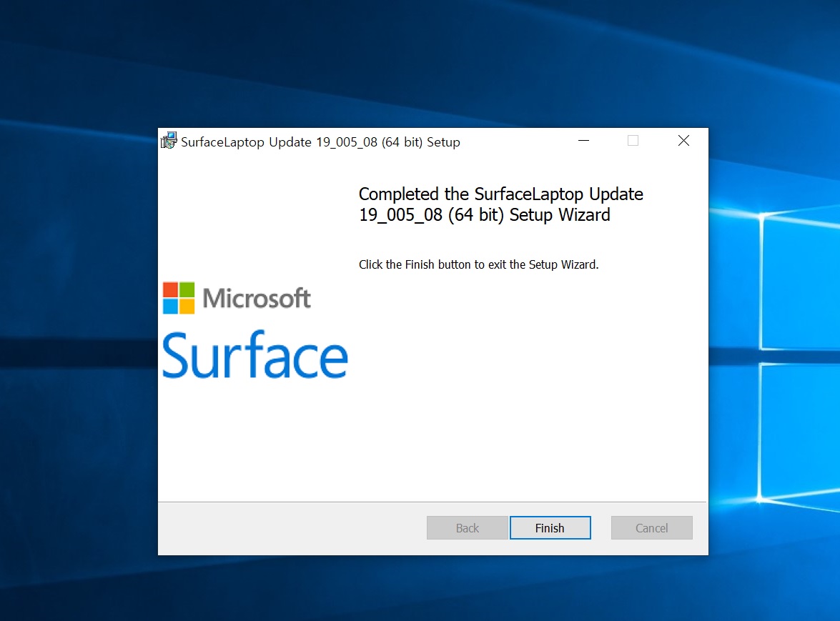Image resolution: width=840 pixels, height=621 pixels.
Task: Click the Finish button
Action: (x=550, y=528)
